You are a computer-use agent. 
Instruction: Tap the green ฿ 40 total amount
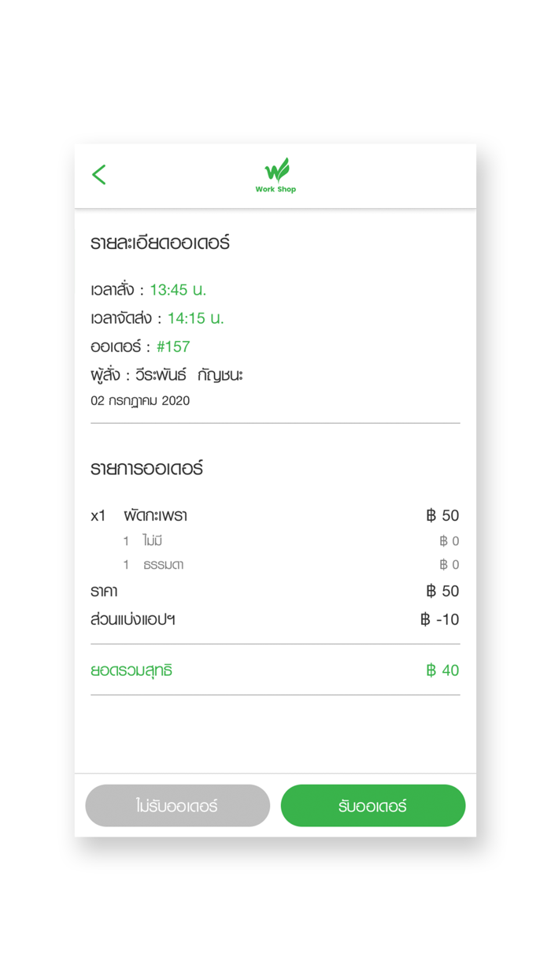[x=442, y=671]
